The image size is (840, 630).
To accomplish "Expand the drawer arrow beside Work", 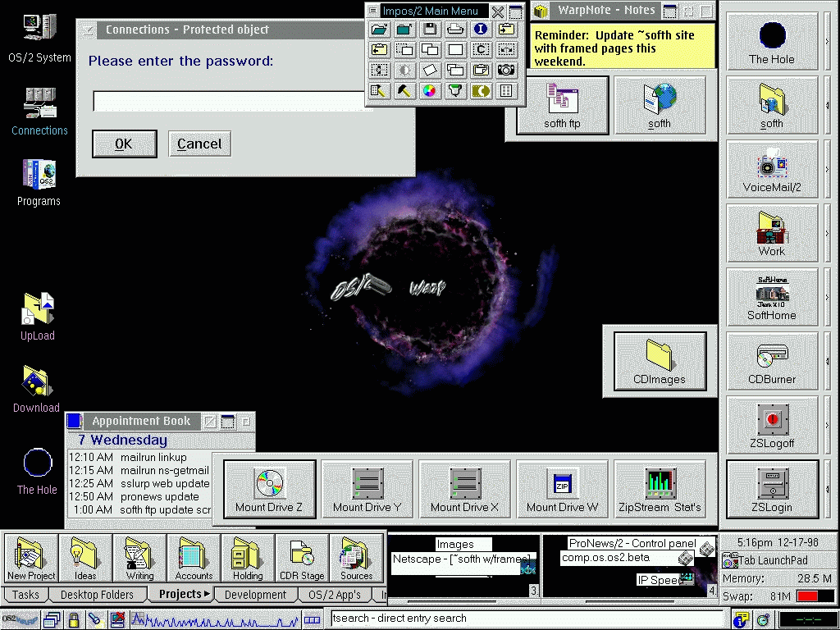I will click(827, 234).
